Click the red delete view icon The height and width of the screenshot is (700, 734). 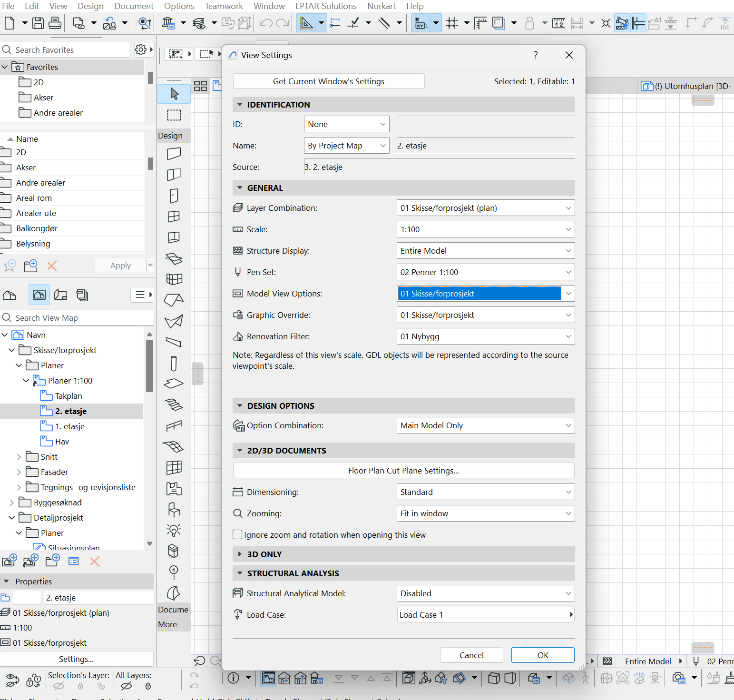[x=95, y=562]
